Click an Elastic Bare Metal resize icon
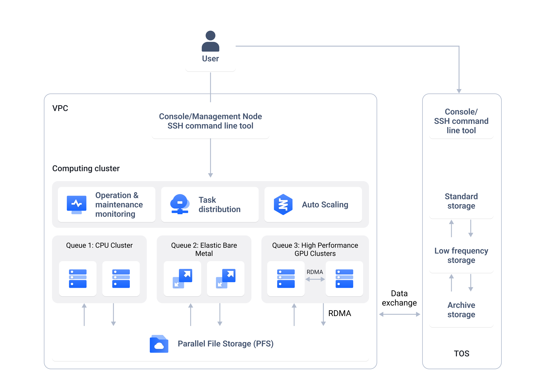The width and height of the screenshot is (545, 392). 182,278
